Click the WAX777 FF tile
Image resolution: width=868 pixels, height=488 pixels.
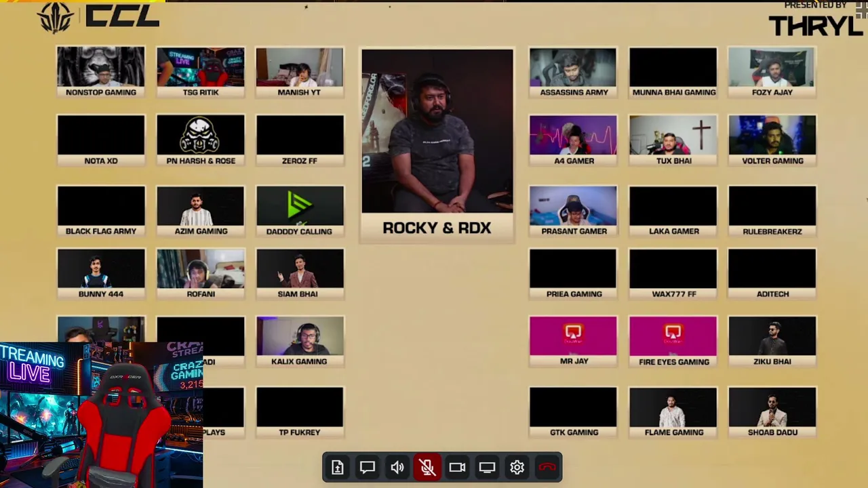[673, 274]
